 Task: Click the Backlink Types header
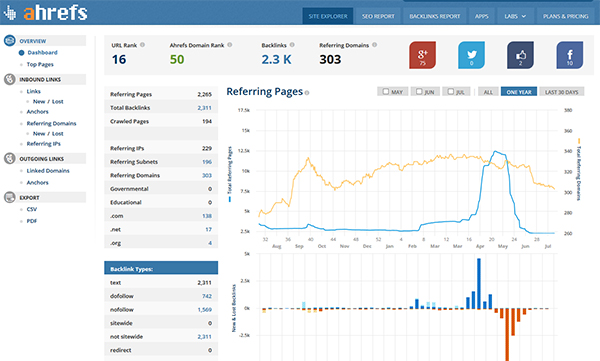tap(161, 268)
